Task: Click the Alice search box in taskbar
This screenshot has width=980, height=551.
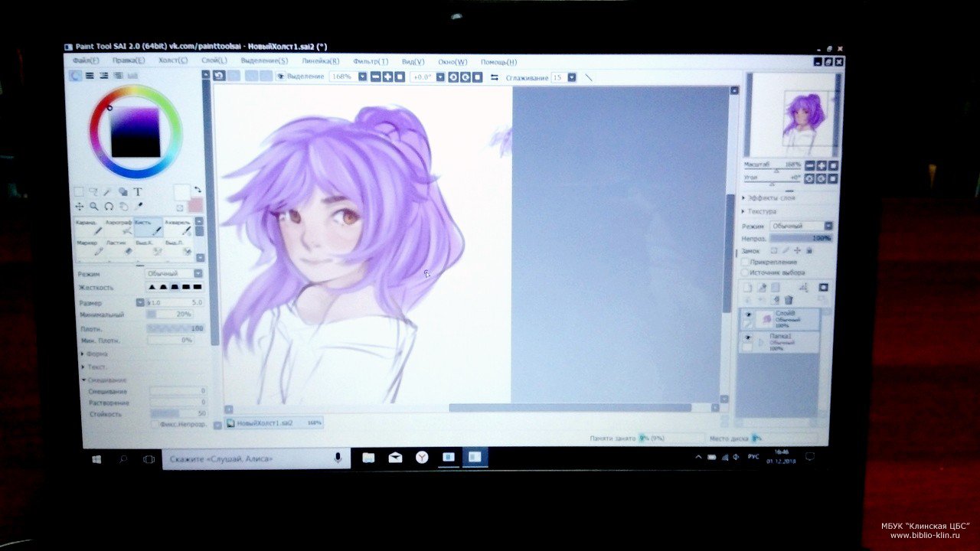Action: [256, 458]
